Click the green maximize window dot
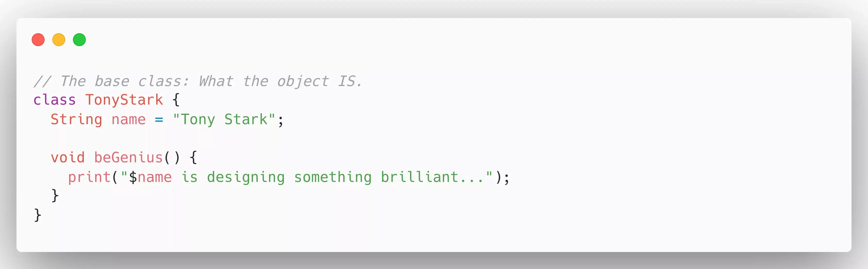The image size is (868, 269). 80,40
